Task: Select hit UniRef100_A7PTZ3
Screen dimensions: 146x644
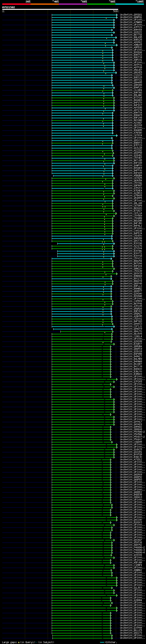Action: pos(131,27)
